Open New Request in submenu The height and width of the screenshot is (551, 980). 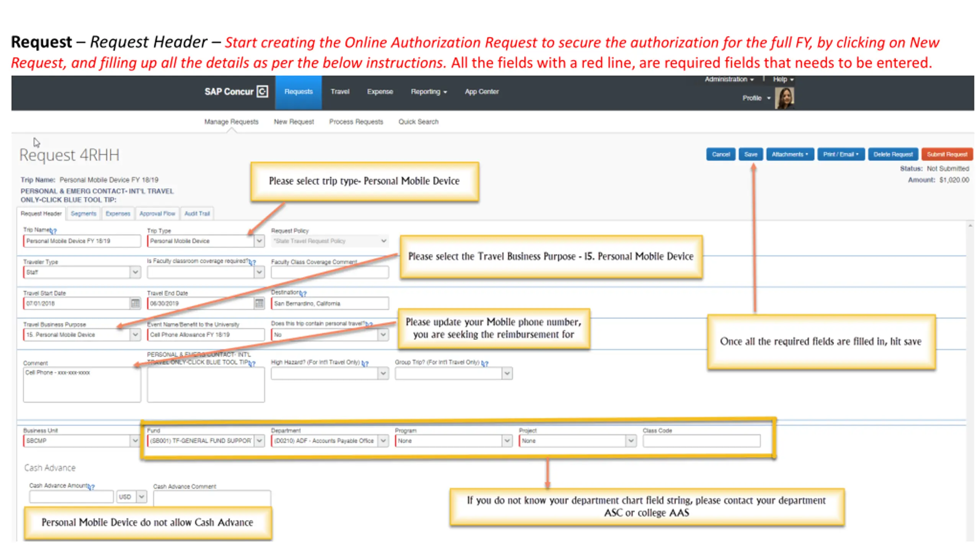(294, 122)
